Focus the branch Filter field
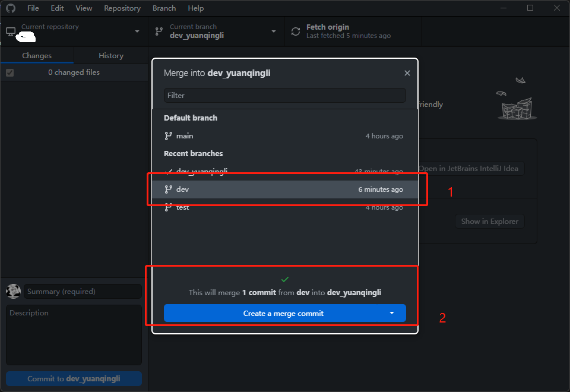Screen dimensions: 570x392 click(x=284, y=95)
